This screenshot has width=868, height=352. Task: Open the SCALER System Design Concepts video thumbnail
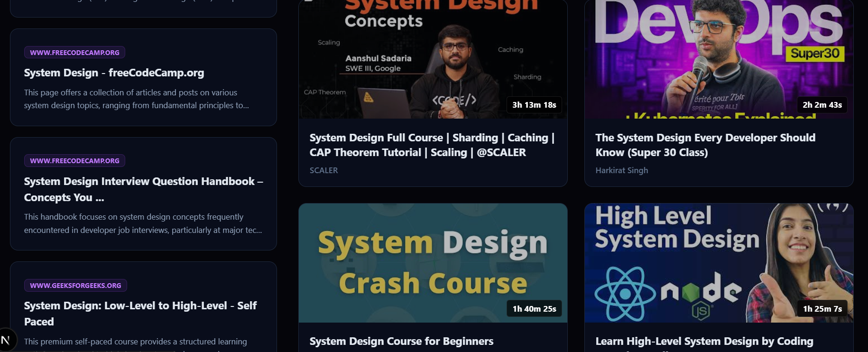point(433,59)
